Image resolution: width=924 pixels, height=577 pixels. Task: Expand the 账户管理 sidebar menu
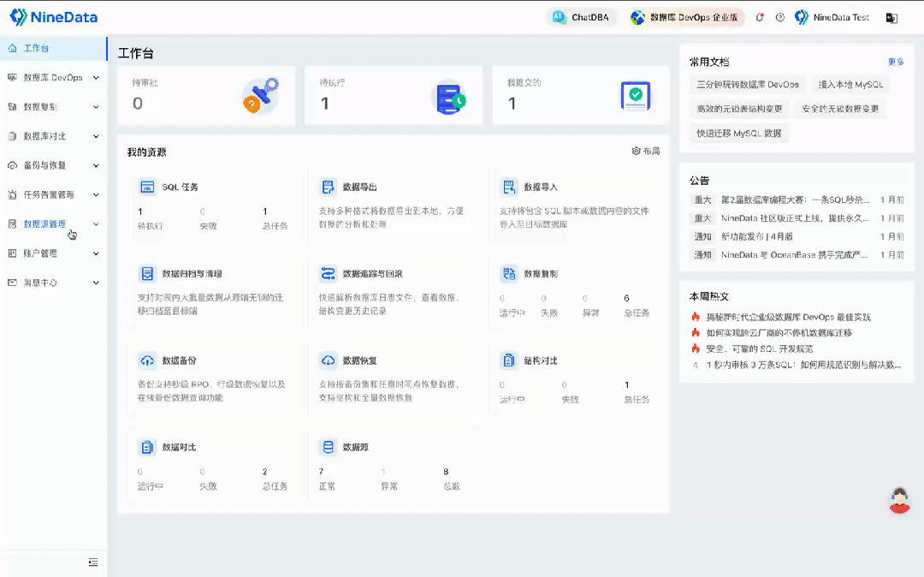tap(54, 253)
